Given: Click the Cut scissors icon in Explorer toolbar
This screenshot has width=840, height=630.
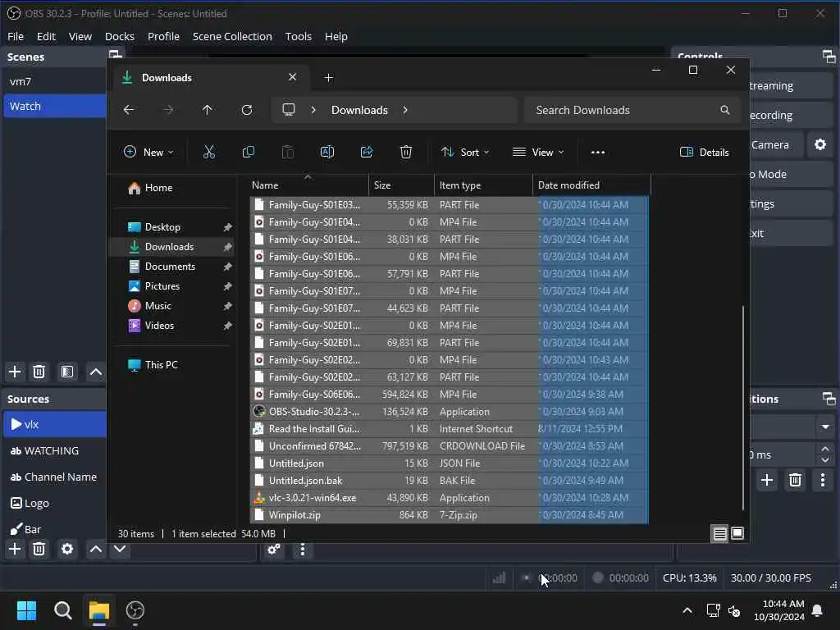Looking at the screenshot, I should (x=209, y=152).
